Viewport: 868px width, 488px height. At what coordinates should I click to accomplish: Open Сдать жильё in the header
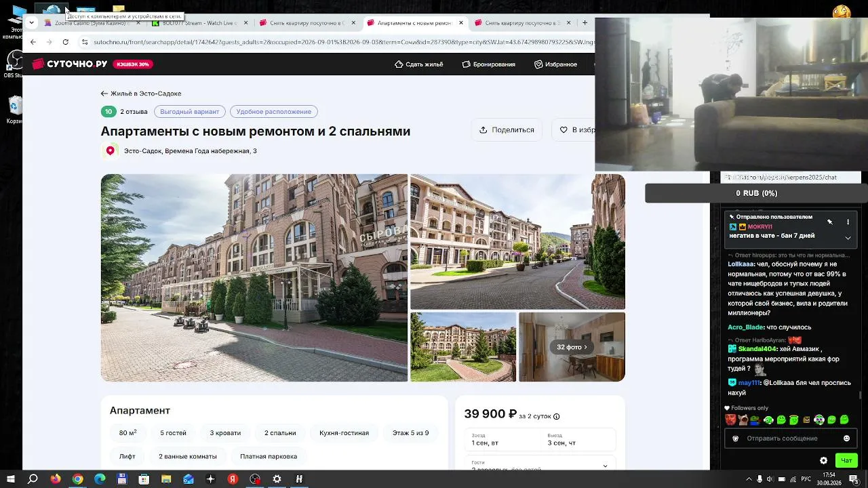419,64
